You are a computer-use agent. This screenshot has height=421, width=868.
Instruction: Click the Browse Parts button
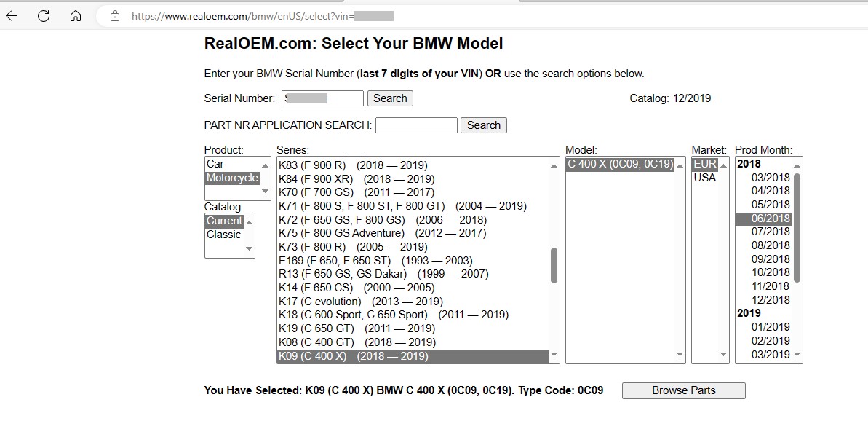click(x=683, y=390)
